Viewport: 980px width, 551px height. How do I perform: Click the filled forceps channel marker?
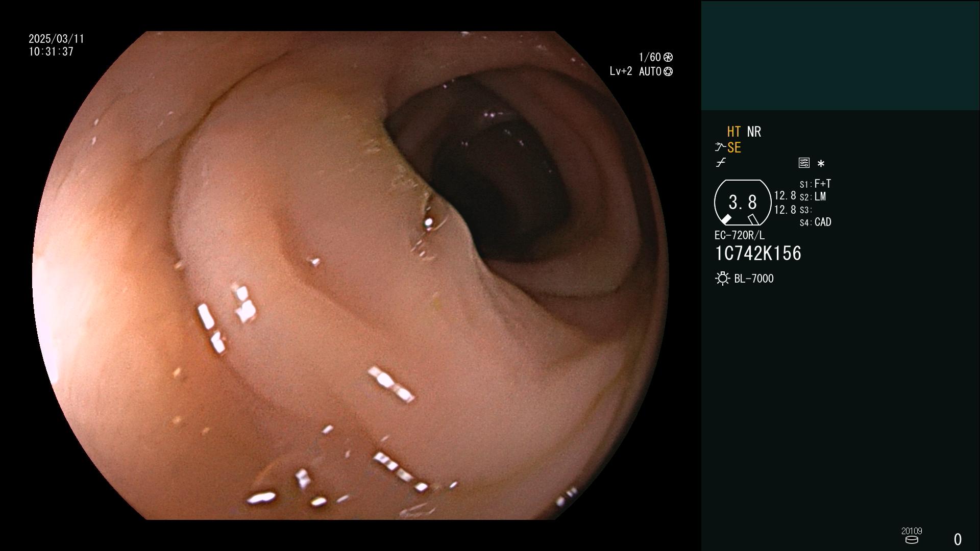726,219
